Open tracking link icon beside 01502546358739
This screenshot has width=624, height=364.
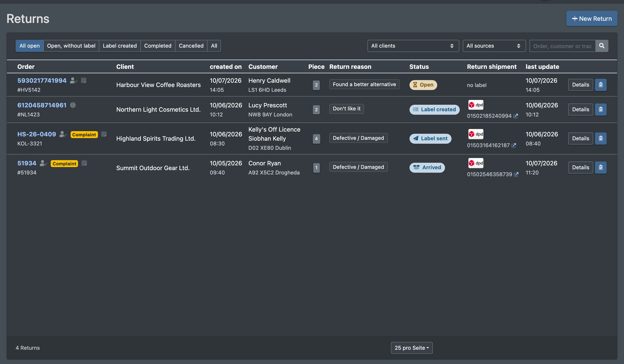[x=516, y=174]
